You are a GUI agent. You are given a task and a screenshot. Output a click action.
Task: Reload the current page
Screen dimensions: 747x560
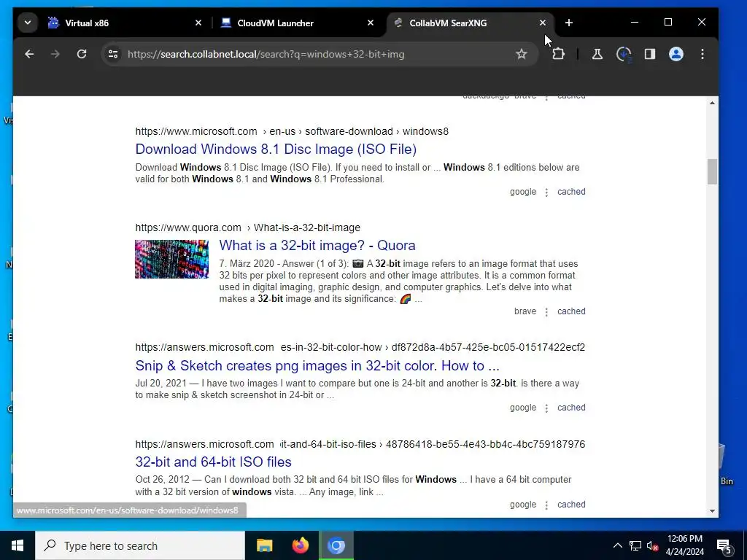[x=82, y=54]
